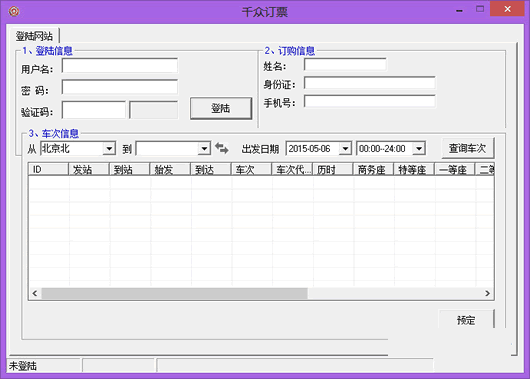Click the 商务座 column header
The width and height of the screenshot is (530, 379).
(x=373, y=169)
